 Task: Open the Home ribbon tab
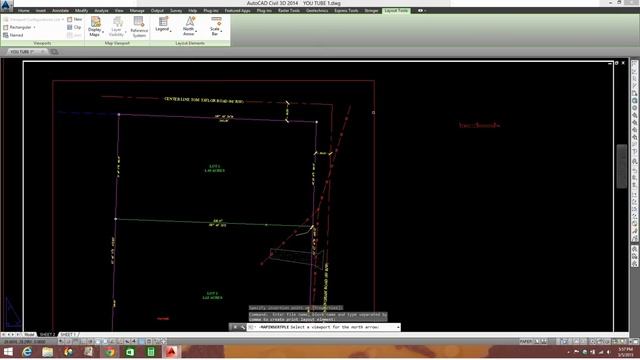tap(23, 11)
